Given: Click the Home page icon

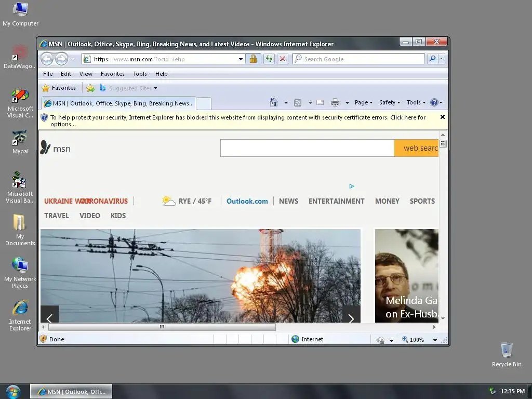Looking at the screenshot, I should (273, 102).
